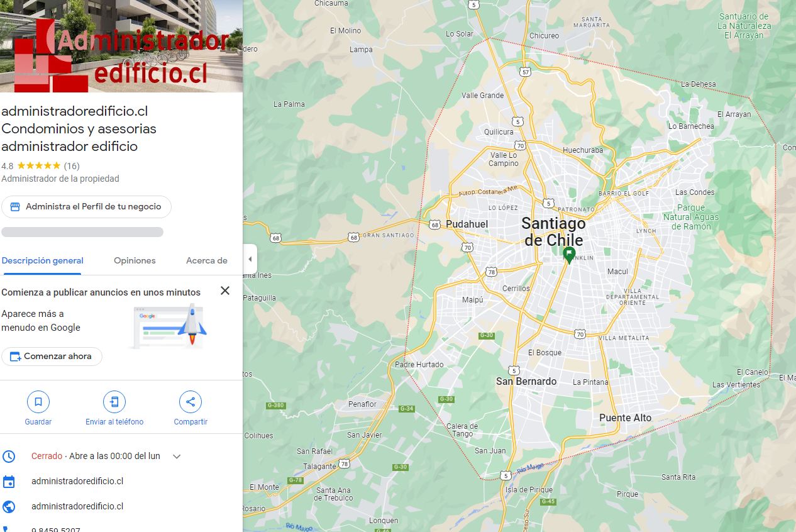The height and width of the screenshot is (532, 796).
Task: Click the Santiago de Chile map label
Action: click(553, 231)
